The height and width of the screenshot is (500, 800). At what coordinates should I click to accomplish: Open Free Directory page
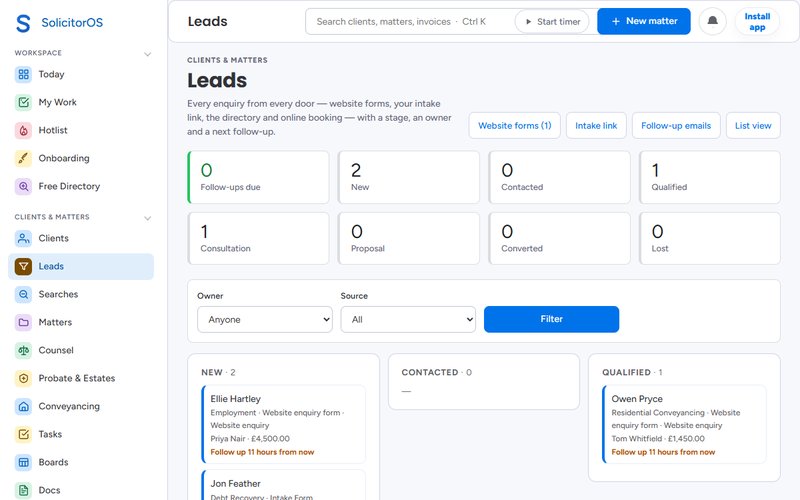(81, 187)
